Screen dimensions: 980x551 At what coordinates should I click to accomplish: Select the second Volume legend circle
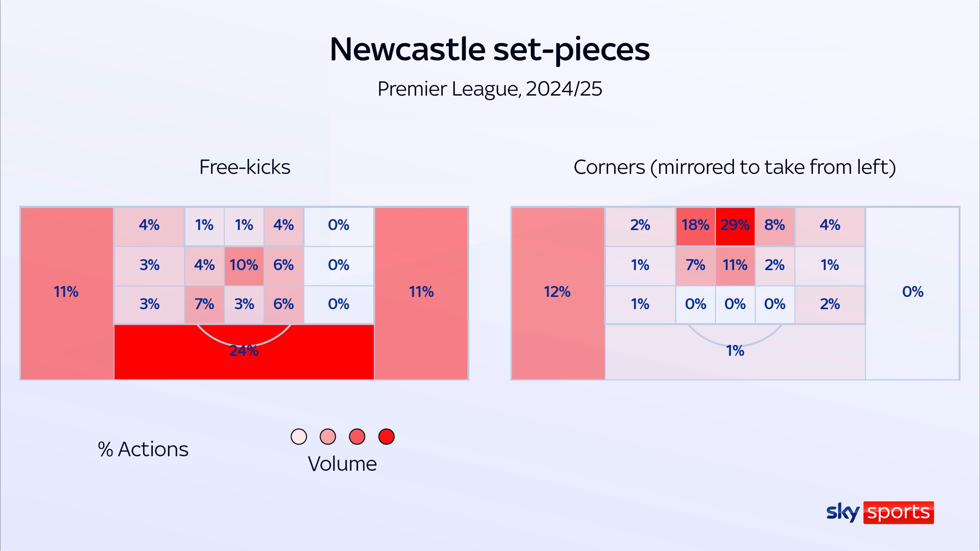(328, 436)
